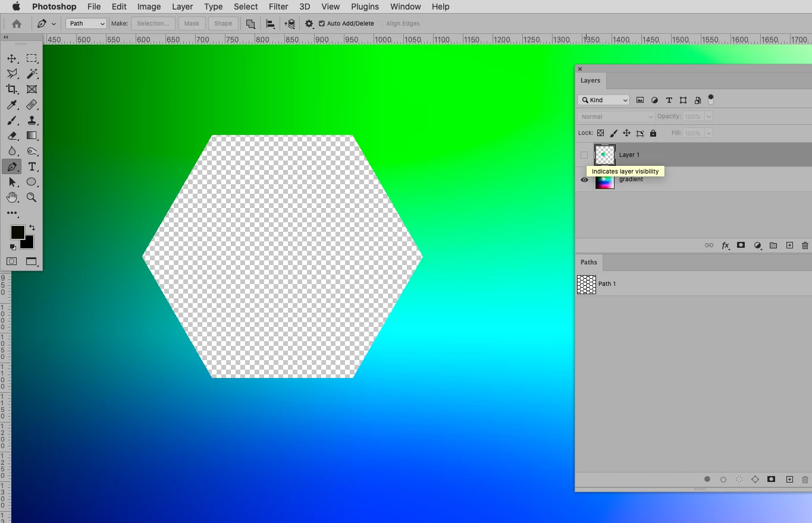Create a new layer in Layers panel
The image size is (812, 523).
click(x=789, y=245)
